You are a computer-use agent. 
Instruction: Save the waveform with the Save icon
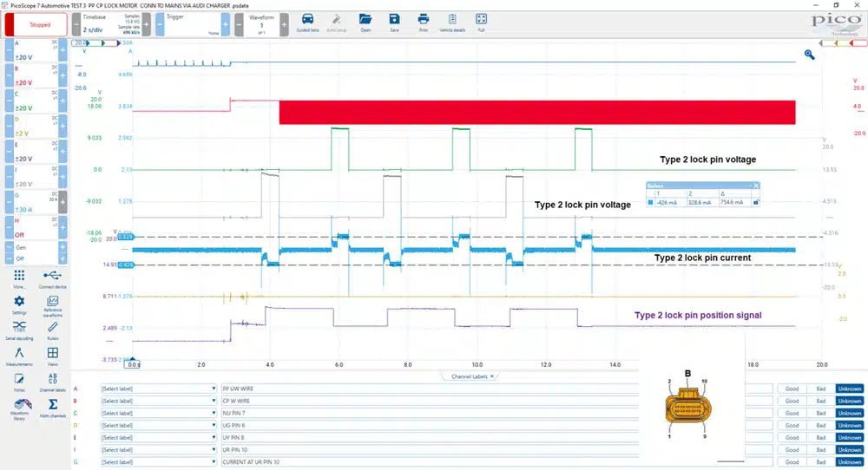[x=394, y=23]
